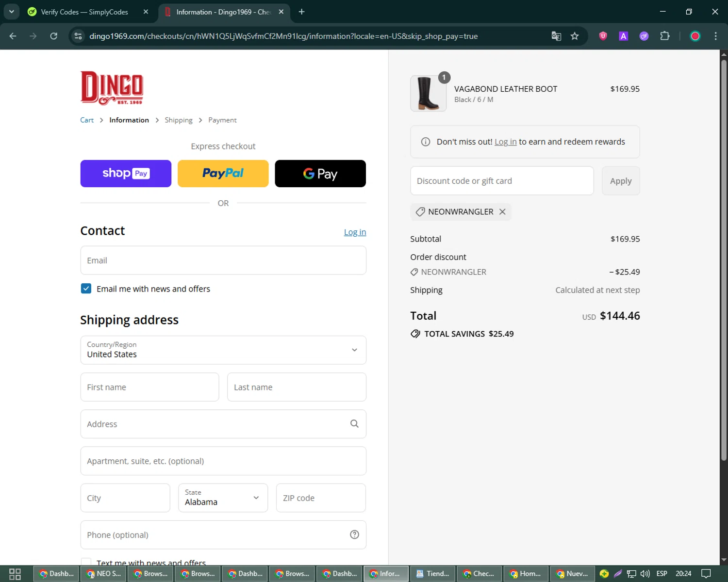Select the Information Dingo1969 checkout tab
Screen dimensions: 728x582
(223, 12)
